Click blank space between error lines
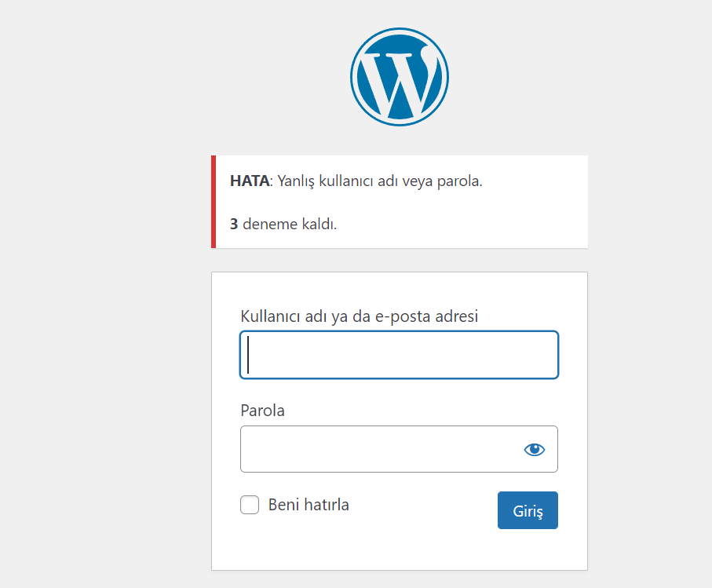The height and width of the screenshot is (588, 712). click(401, 203)
